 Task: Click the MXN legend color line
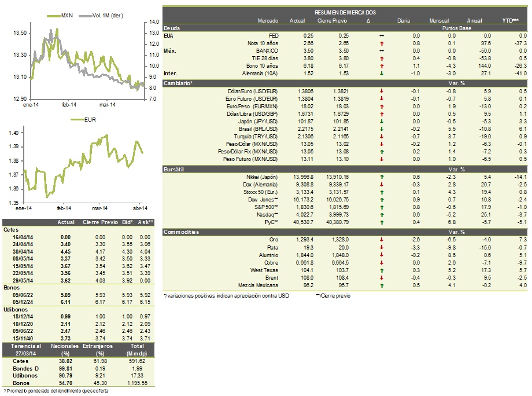[x=54, y=16]
